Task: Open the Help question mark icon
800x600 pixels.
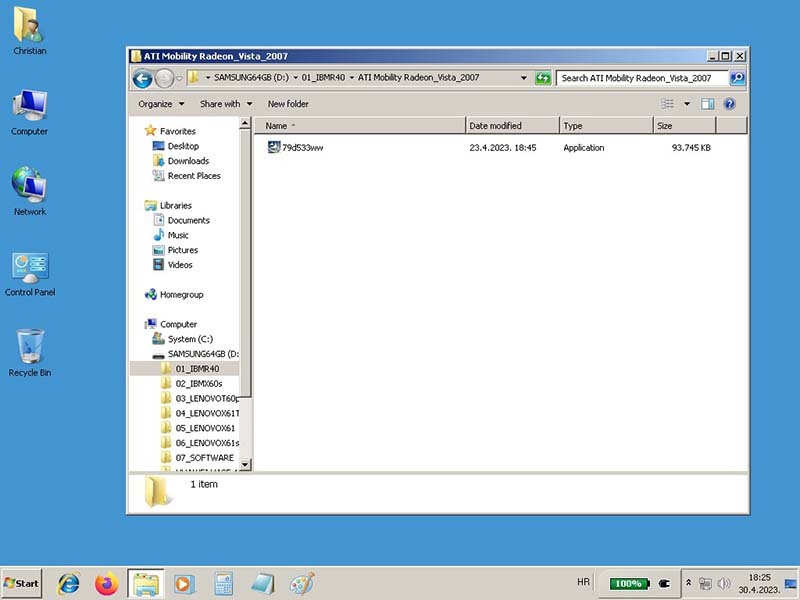Action: tap(730, 104)
